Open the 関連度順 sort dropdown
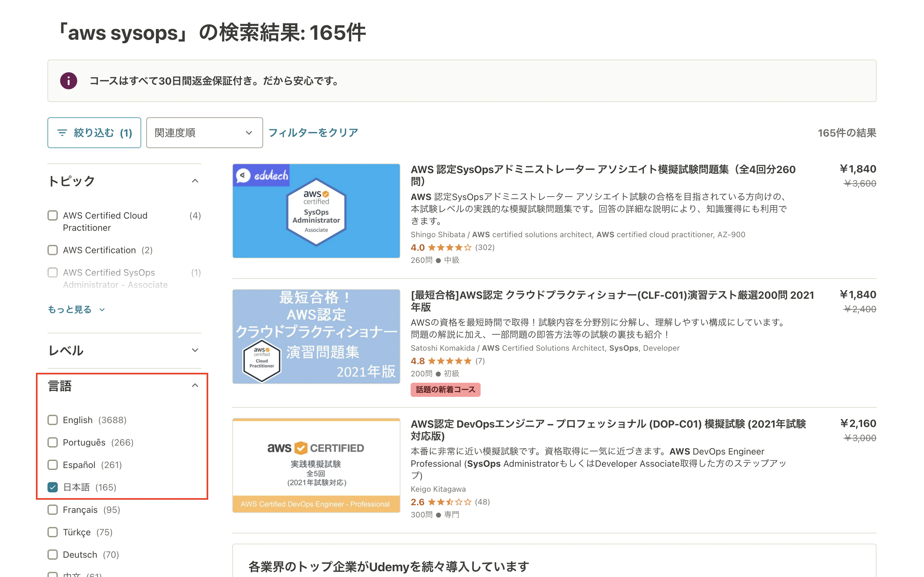The image size is (924, 577). (204, 132)
